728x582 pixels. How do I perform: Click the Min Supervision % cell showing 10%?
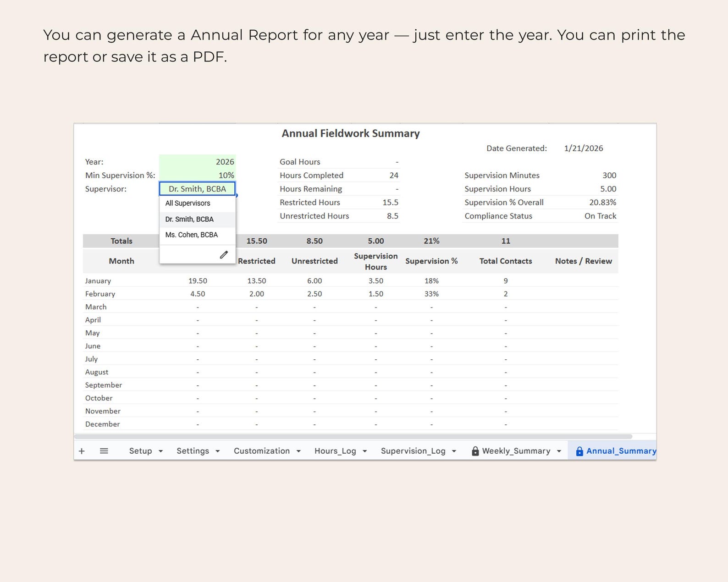point(198,175)
